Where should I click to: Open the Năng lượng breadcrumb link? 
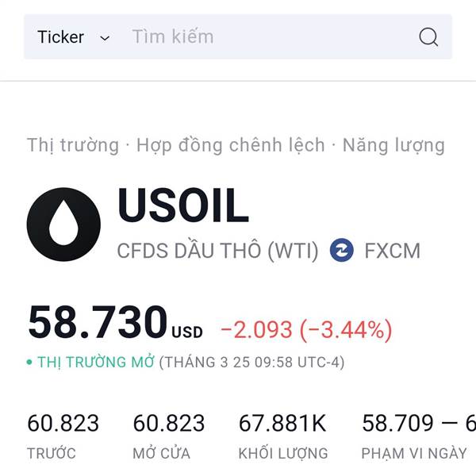click(x=393, y=145)
